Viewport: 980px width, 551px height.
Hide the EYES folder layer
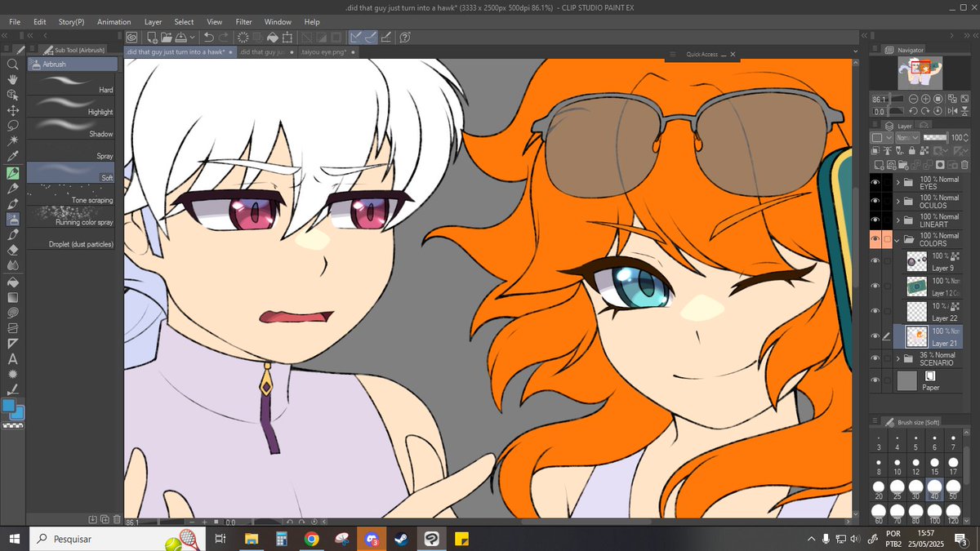click(x=875, y=182)
